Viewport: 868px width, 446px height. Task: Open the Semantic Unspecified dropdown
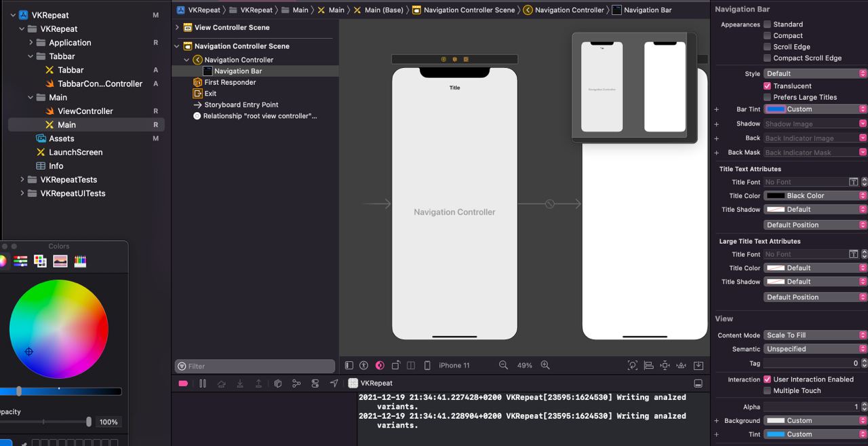coord(815,349)
